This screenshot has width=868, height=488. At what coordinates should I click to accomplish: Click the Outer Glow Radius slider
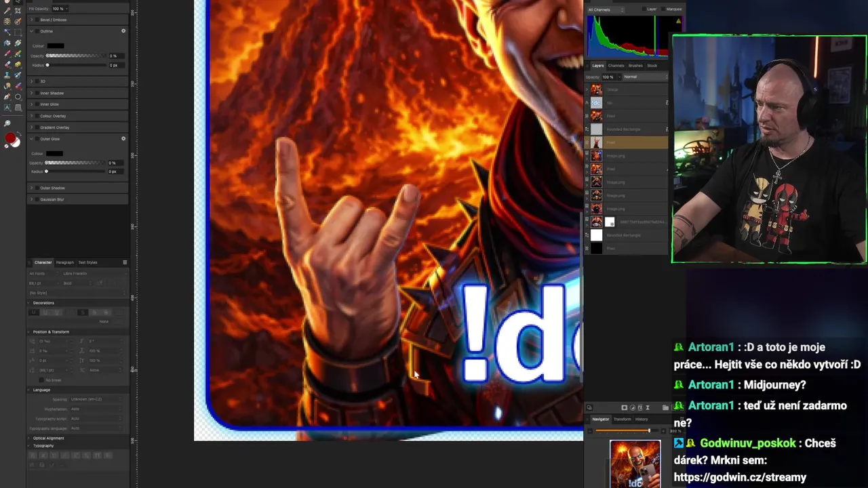pyautogui.click(x=75, y=171)
